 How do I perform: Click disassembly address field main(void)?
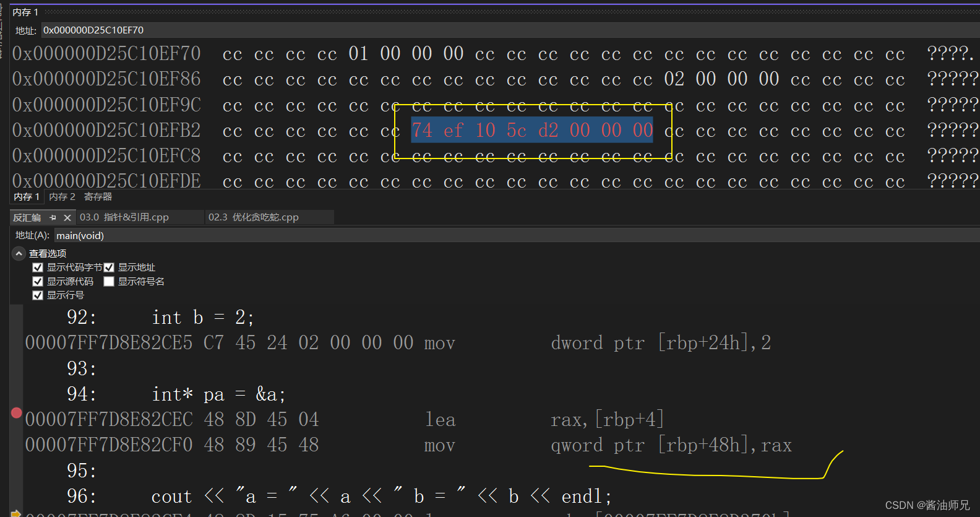click(x=517, y=235)
